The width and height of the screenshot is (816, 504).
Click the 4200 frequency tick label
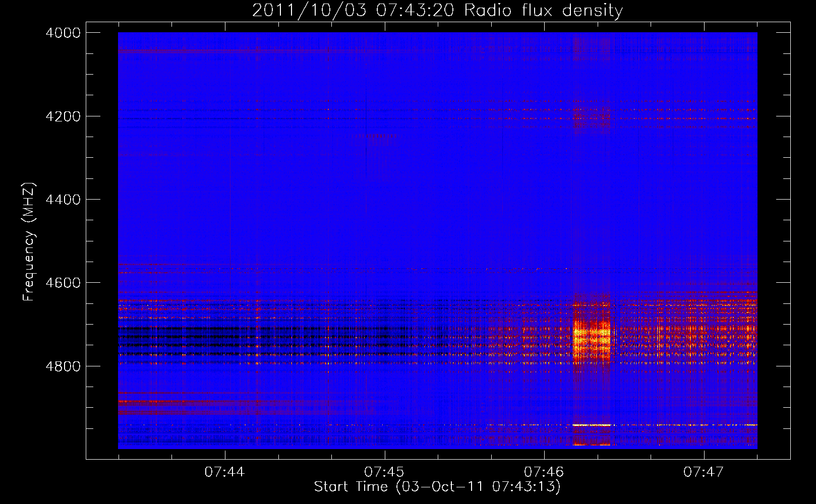tap(63, 116)
